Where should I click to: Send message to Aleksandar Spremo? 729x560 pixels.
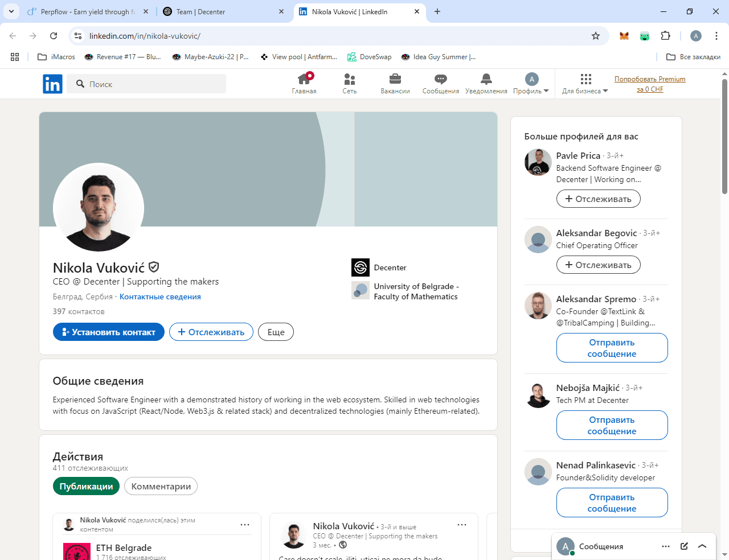(612, 348)
